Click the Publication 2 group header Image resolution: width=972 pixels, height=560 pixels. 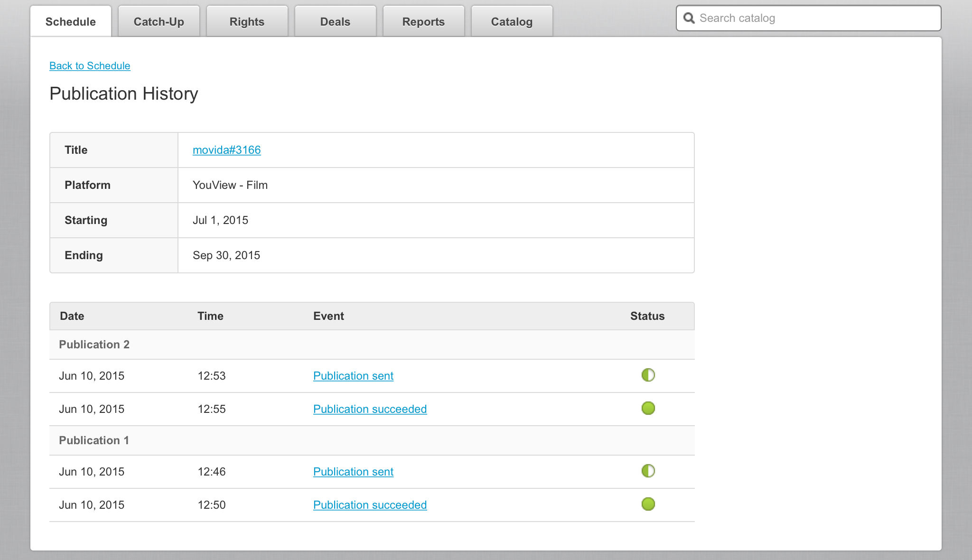pos(94,345)
